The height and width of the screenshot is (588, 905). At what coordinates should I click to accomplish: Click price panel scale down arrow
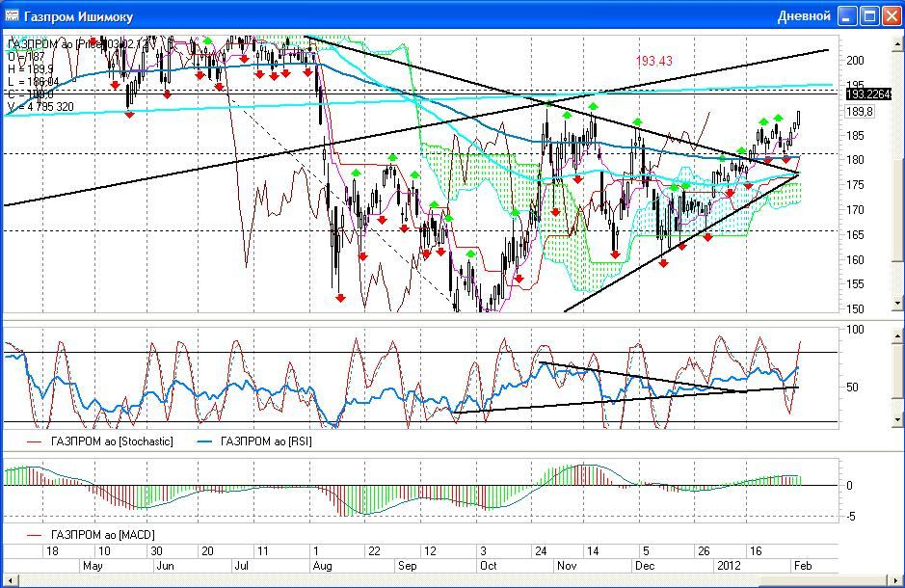tap(897, 303)
